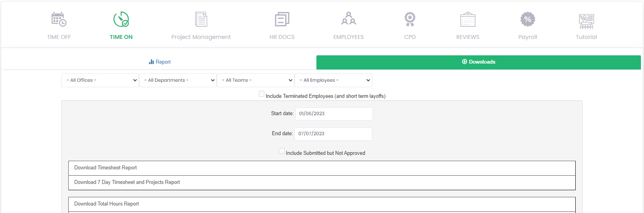Switch to the Report tab
Viewport: 644px width, 213px height.
160,62
